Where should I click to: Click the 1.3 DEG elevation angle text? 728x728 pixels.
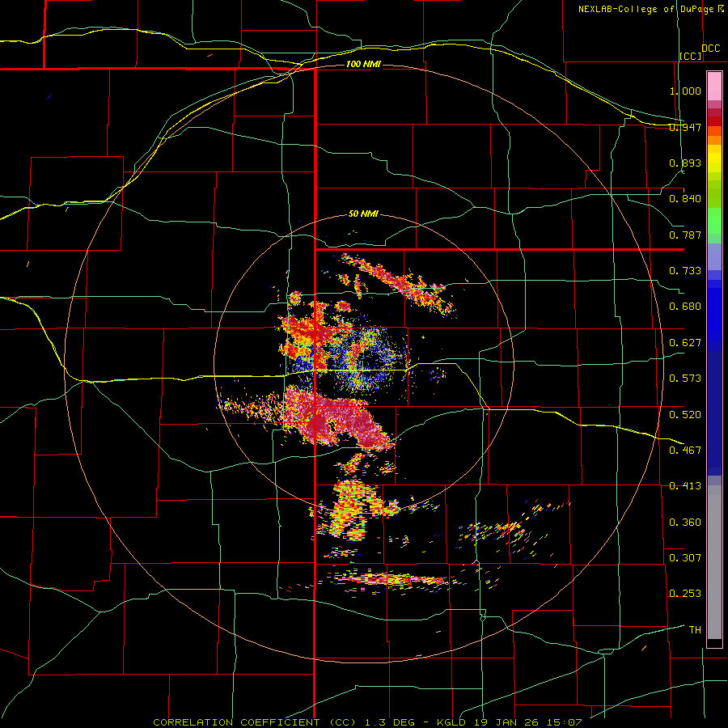tap(390, 722)
